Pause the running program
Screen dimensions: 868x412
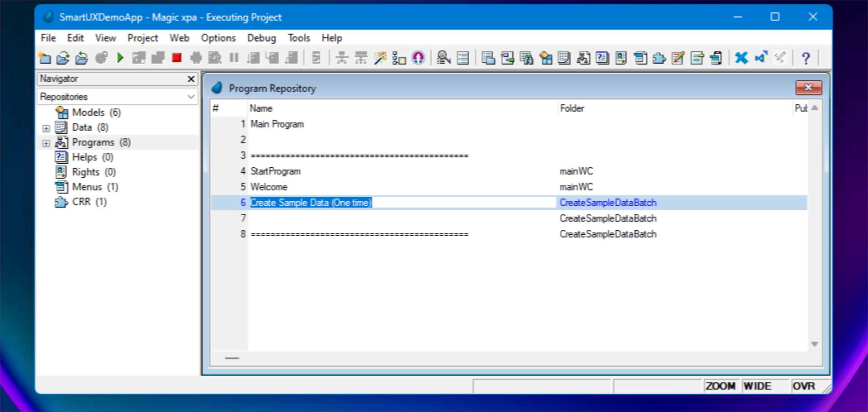click(x=234, y=58)
